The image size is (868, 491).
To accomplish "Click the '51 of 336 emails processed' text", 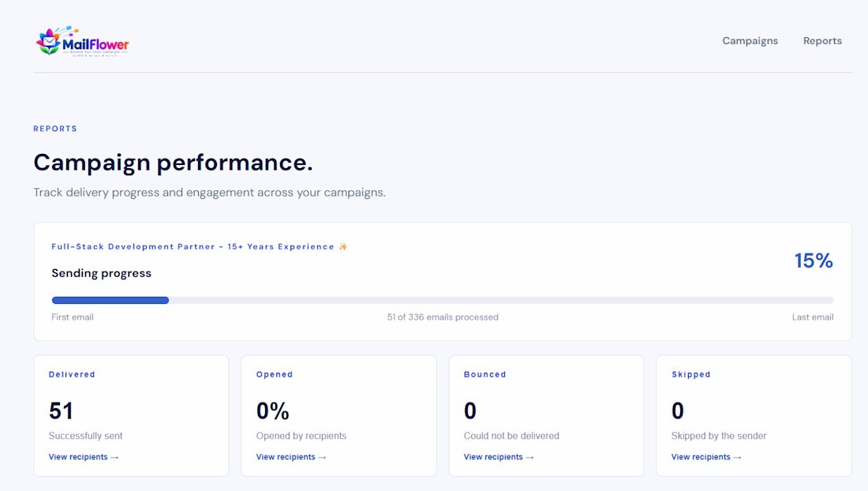I will (443, 317).
